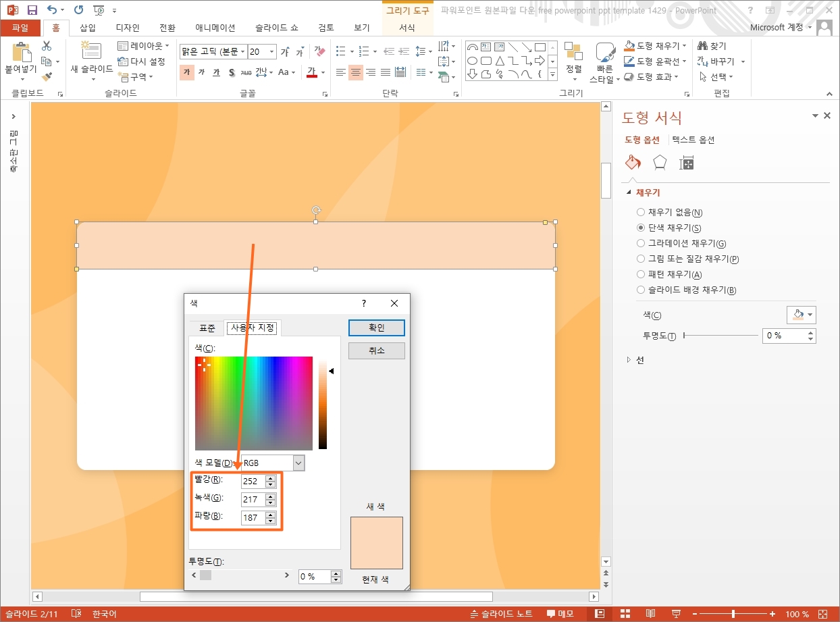Screen dimensions: 840x622
Task: Click reading view icon in status bar
Action: point(650,614)
